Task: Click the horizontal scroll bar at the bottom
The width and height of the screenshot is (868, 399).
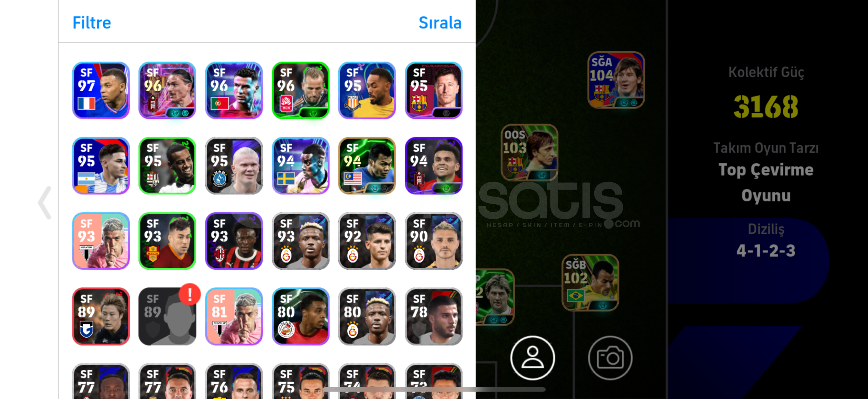Action: click(x=433, y=389)
